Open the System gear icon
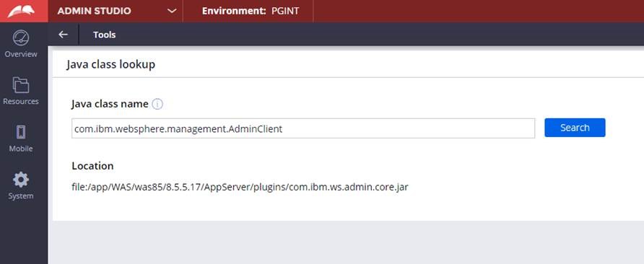The height and width of the screenshot is (264, 644). (21, 180)
